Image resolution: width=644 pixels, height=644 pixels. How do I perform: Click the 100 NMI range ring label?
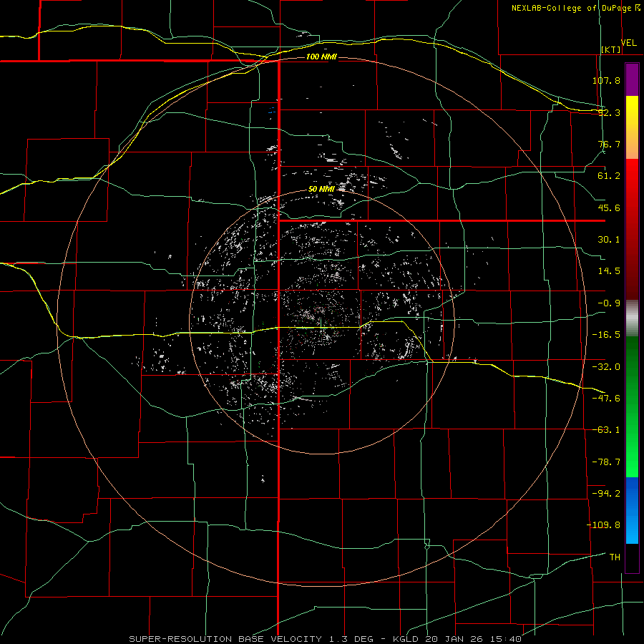pos(321,57)
